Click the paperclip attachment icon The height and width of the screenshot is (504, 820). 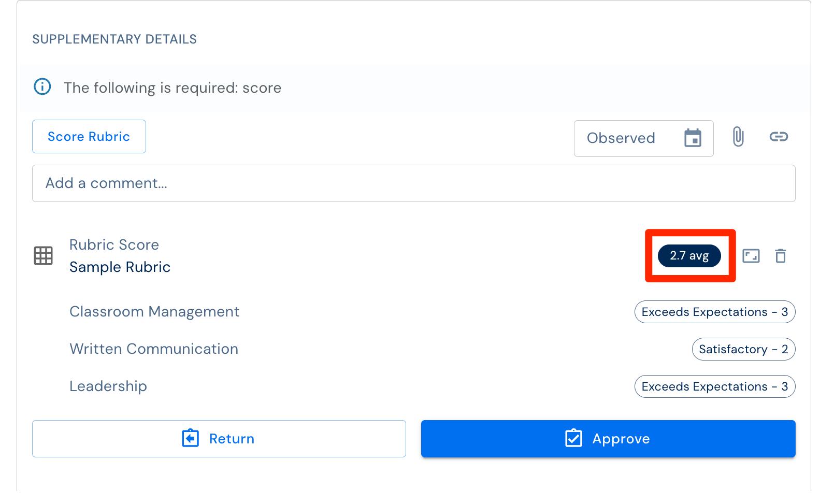coord(738,137)
